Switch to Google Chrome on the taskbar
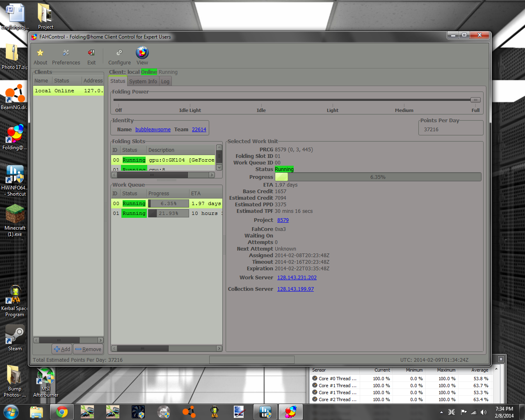The height and width of the screenshot is (420, 525). (x=62, y=412)
